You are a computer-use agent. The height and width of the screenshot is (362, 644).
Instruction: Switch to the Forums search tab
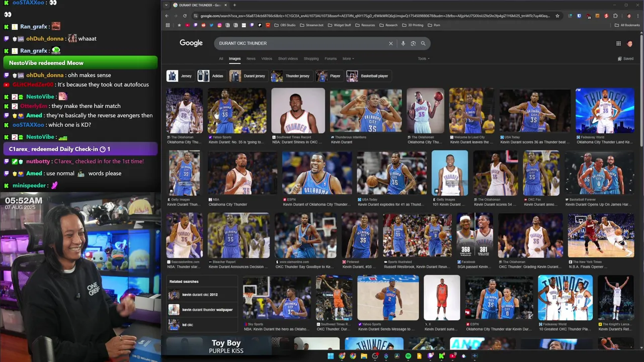pos(331,59)
